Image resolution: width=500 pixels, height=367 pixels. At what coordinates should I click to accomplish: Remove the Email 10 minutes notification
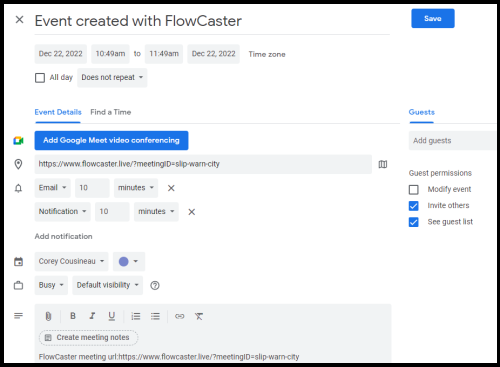(171, 188)
